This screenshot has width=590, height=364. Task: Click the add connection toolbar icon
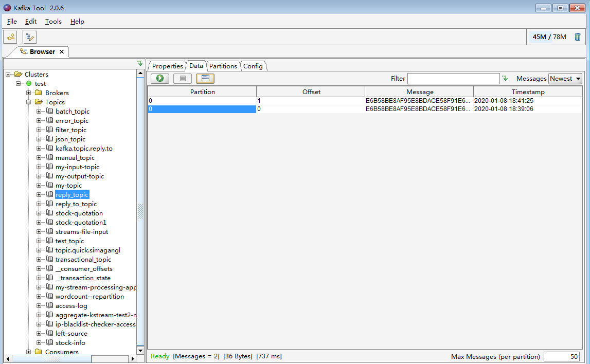[10, 37]
